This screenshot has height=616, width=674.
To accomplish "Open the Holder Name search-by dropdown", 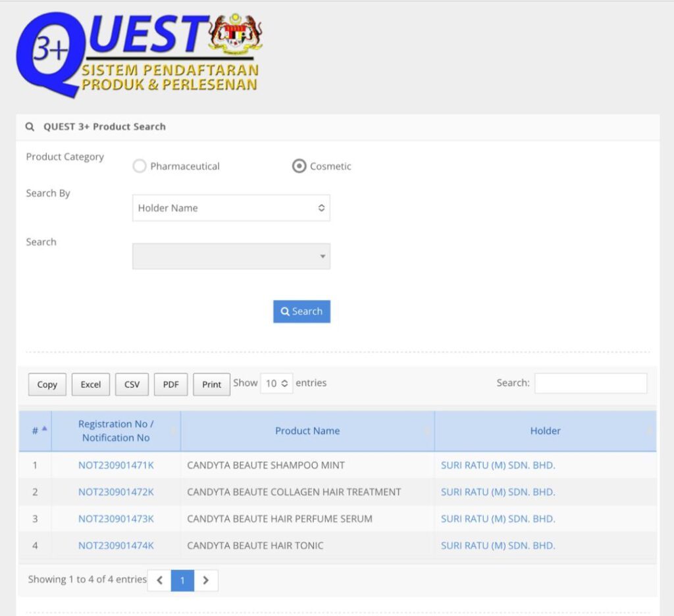I will 231,208.
